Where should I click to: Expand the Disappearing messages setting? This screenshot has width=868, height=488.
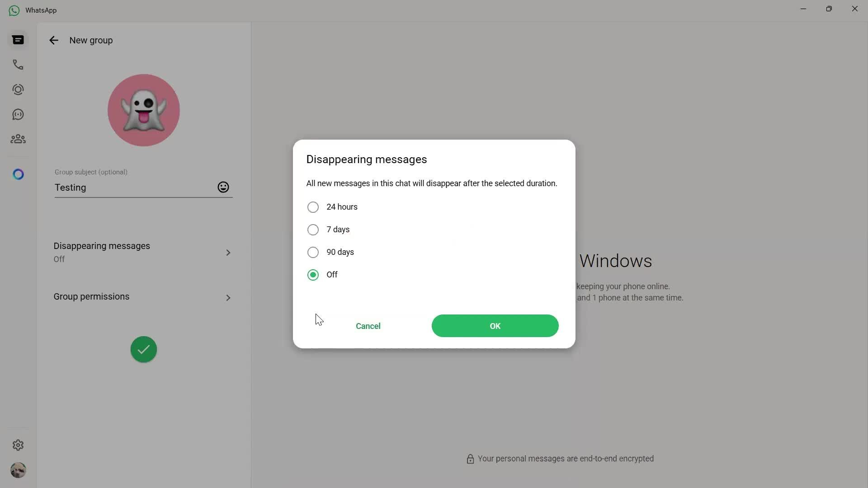(143, 252)
